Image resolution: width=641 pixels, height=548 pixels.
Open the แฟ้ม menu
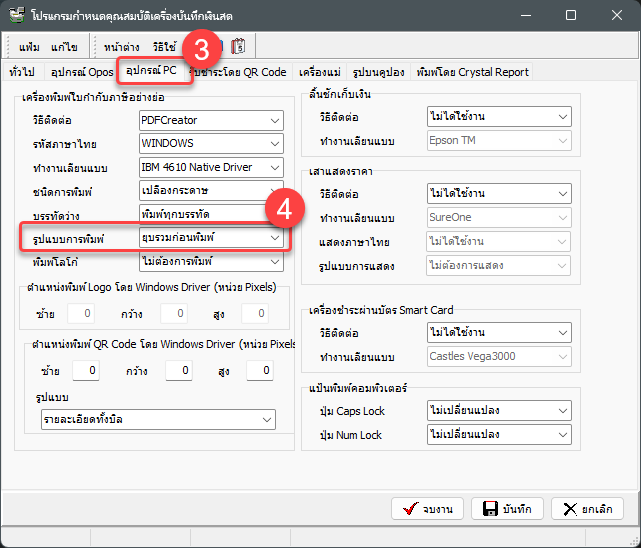click(29, 47)
